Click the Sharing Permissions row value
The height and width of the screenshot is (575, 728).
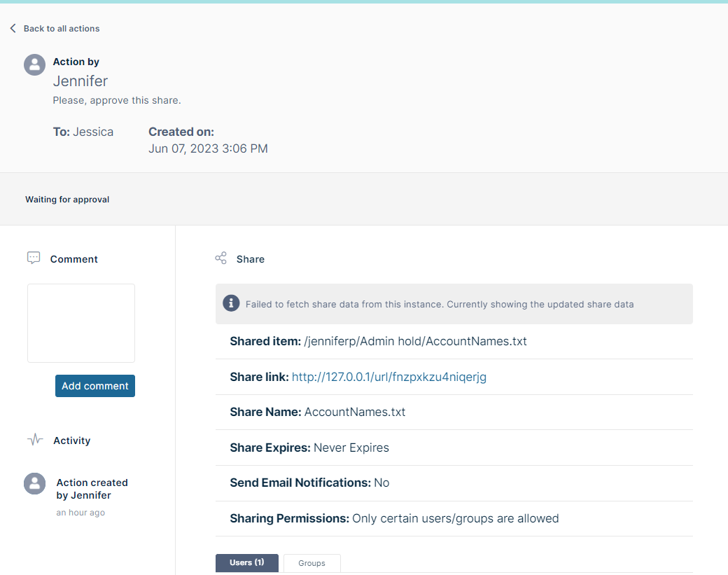[x=455, y=519]
